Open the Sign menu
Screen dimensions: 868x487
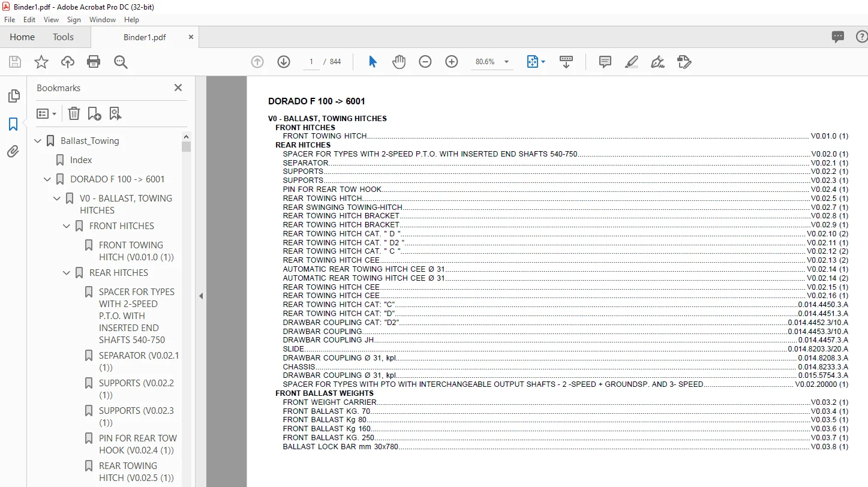pos(74,20)
